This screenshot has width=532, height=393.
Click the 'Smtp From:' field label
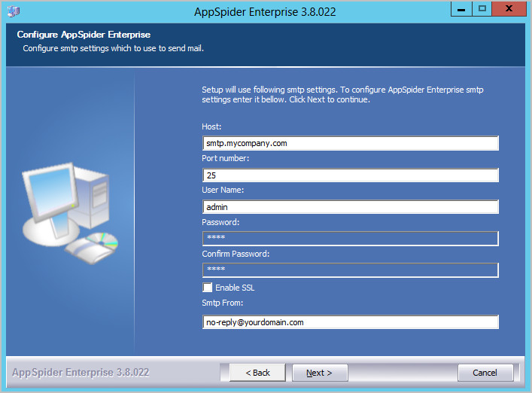click(223, 304)
